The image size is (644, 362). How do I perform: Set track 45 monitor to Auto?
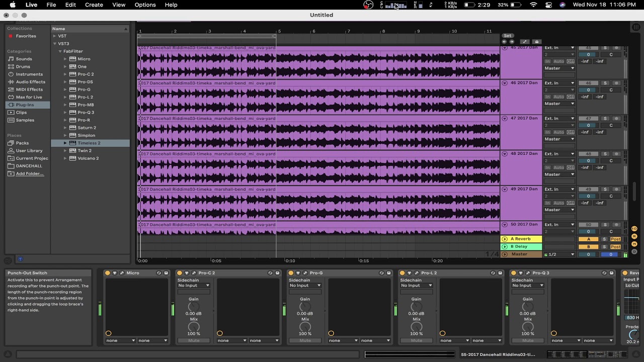coord(558,61)
